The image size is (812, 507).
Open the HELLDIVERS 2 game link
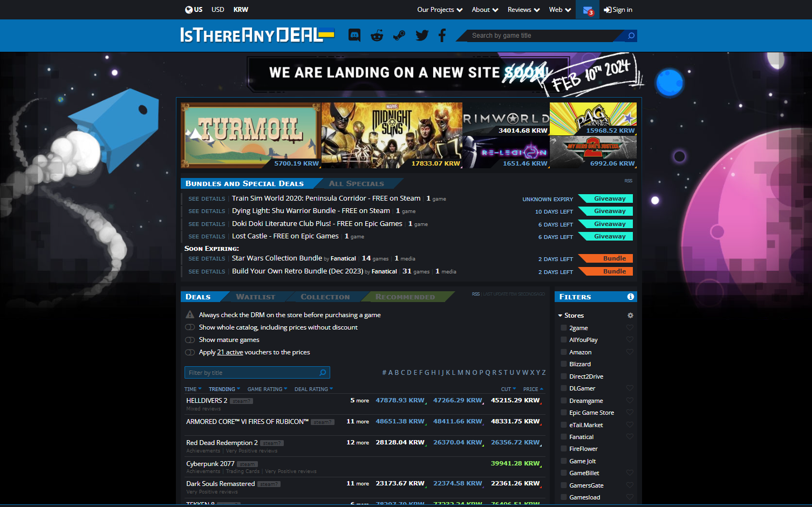coord(207,401)
